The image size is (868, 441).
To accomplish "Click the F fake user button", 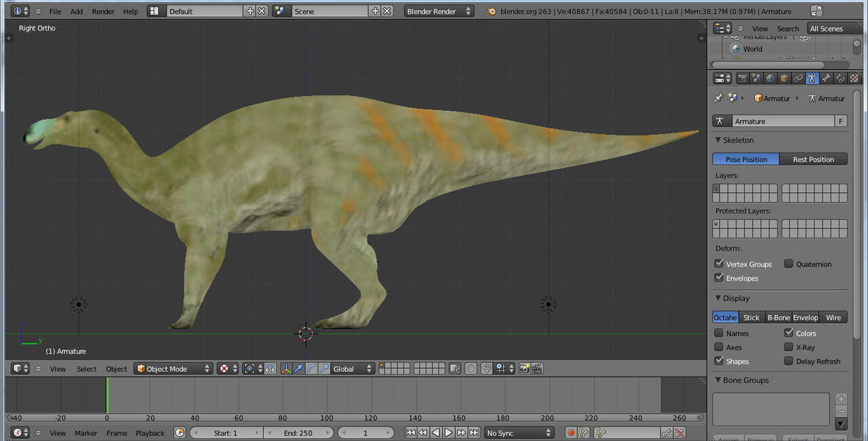I will 841,121.
